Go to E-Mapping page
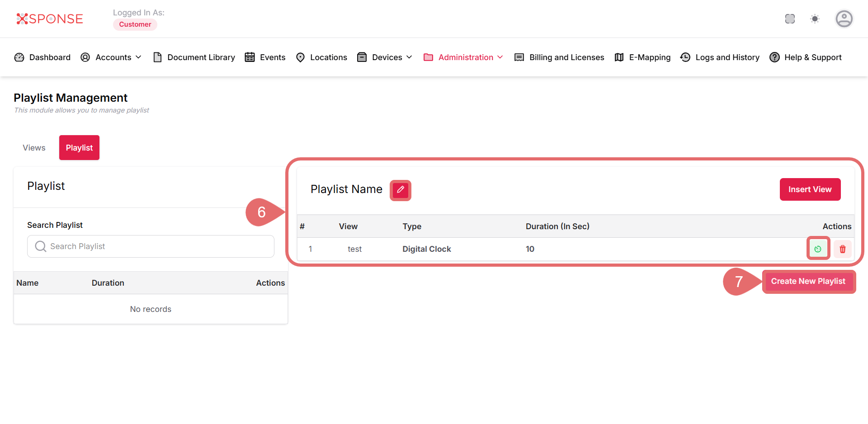The width and height of the screenshot is (868, 424). point(642,57)
